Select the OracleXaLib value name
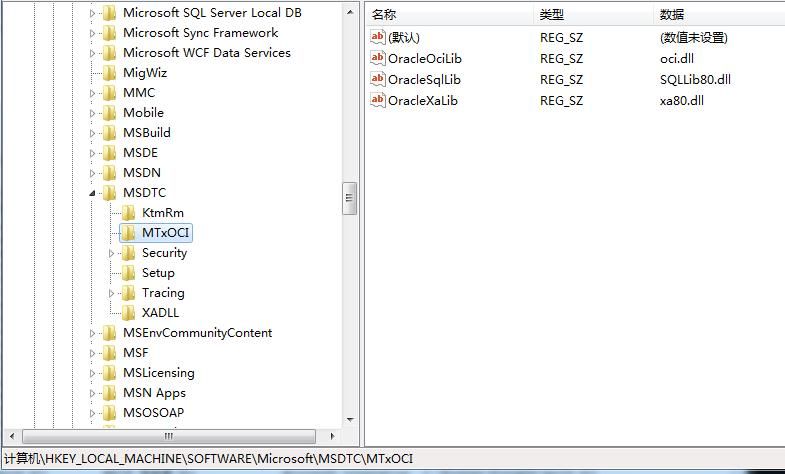 click(x=423, y=101)
